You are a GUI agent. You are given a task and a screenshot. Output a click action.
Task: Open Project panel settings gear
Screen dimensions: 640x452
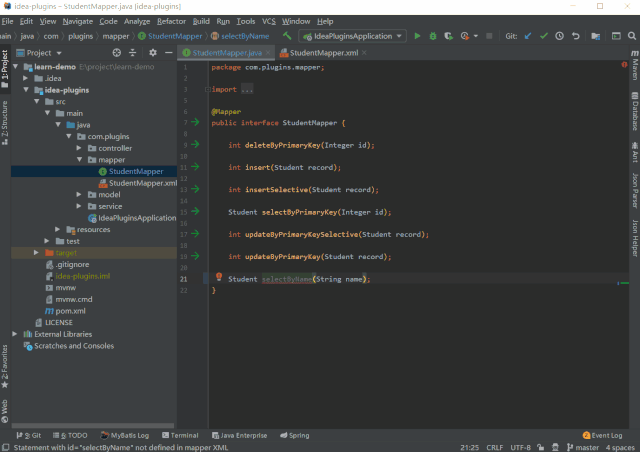click(153, 53)
